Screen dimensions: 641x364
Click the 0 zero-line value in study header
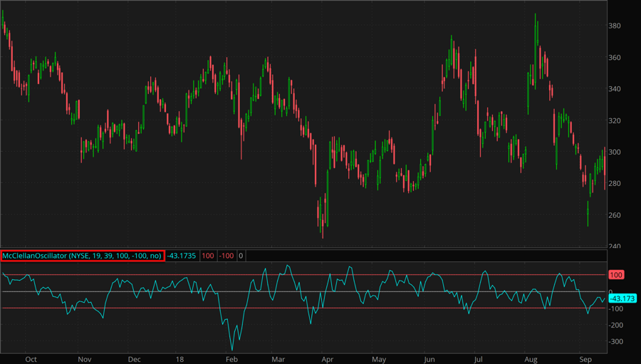(x=241, y=255)
